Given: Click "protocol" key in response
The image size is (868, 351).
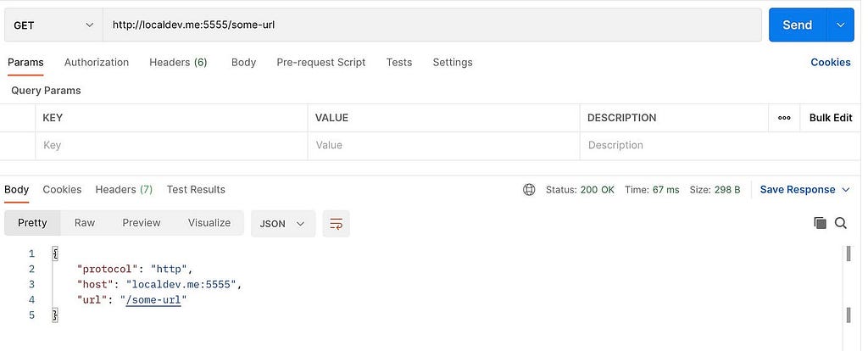Looking at the screenshot, I should [x=107, y=270].
